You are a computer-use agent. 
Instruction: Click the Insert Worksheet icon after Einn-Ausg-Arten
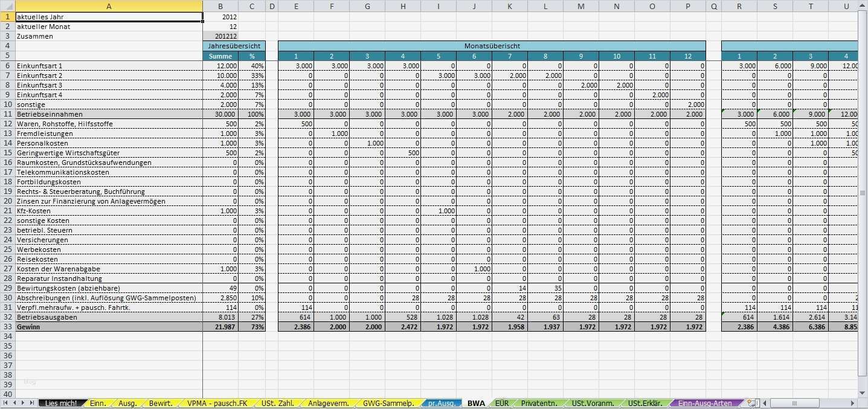pos(751,402)
